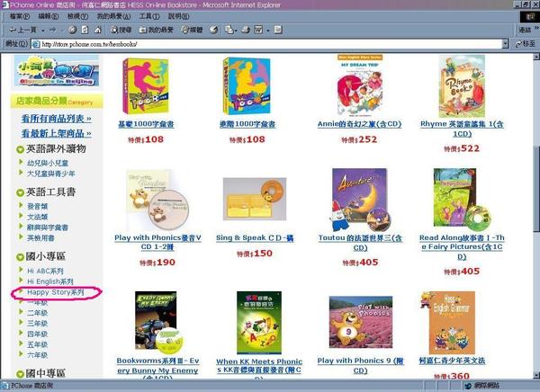Select 幼兒與小兒童 category
Image resolution: width=540 pixels, height=392 pixels.
click(48, 163)
